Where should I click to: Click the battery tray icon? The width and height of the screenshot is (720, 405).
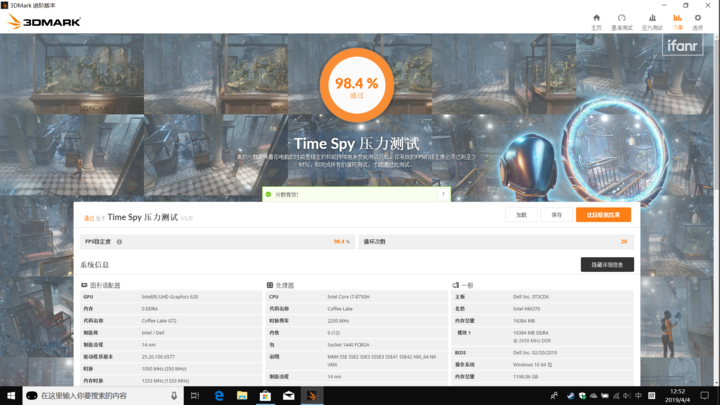605,395
